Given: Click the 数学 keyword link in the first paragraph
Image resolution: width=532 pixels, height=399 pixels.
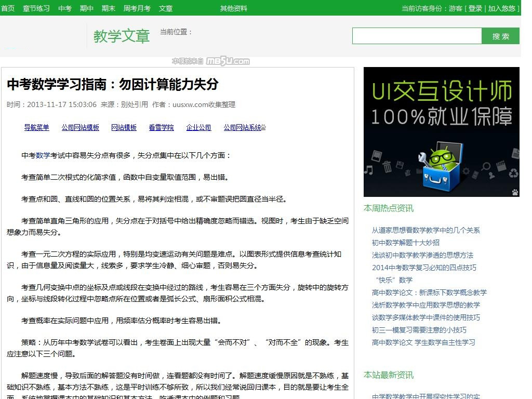Looking at the screenshot, I should point(43,155).
